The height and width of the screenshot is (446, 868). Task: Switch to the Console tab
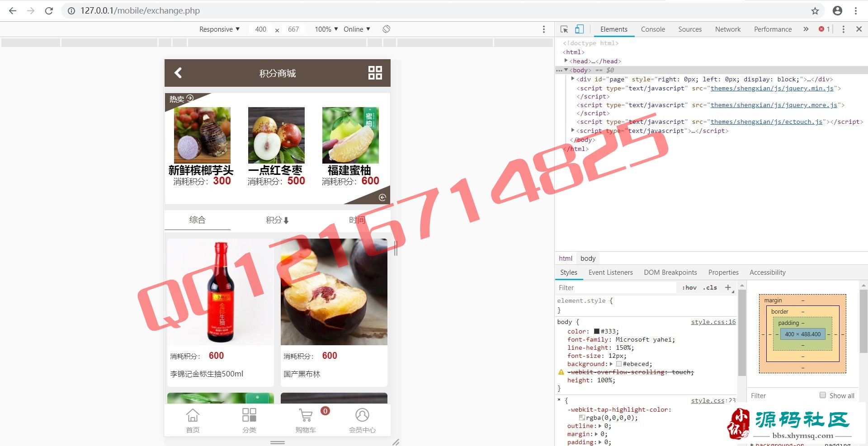click(653, 29)
